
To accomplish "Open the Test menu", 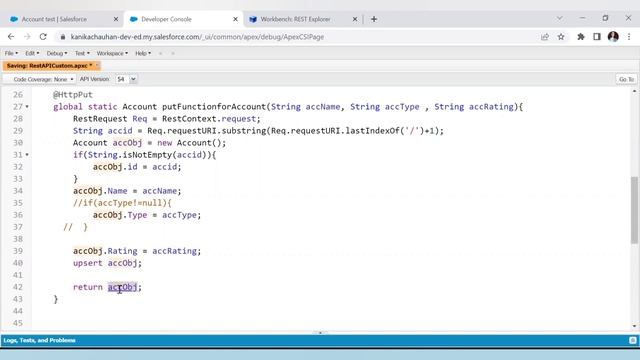I will (x=82, y=53).
